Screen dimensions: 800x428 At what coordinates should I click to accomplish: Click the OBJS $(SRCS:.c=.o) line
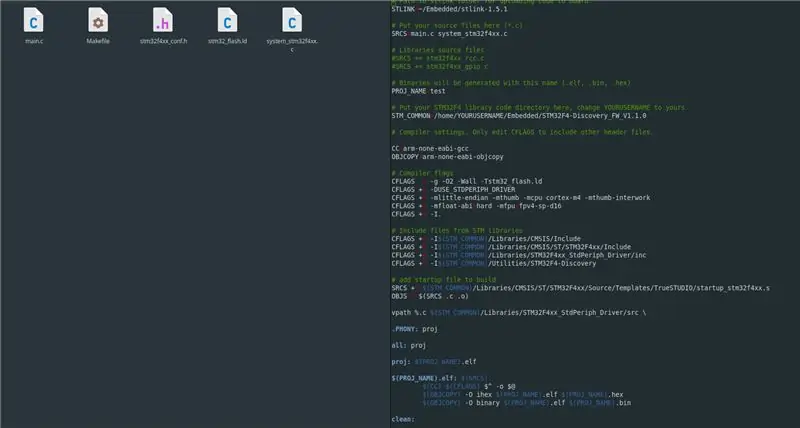pos(430,296)
